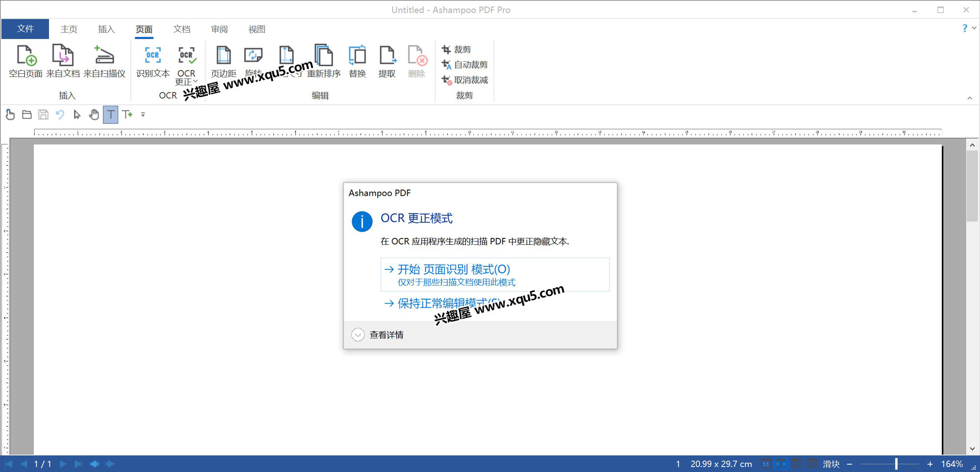
Task: Switch to the 视图 tab
Action: [257, 29]
